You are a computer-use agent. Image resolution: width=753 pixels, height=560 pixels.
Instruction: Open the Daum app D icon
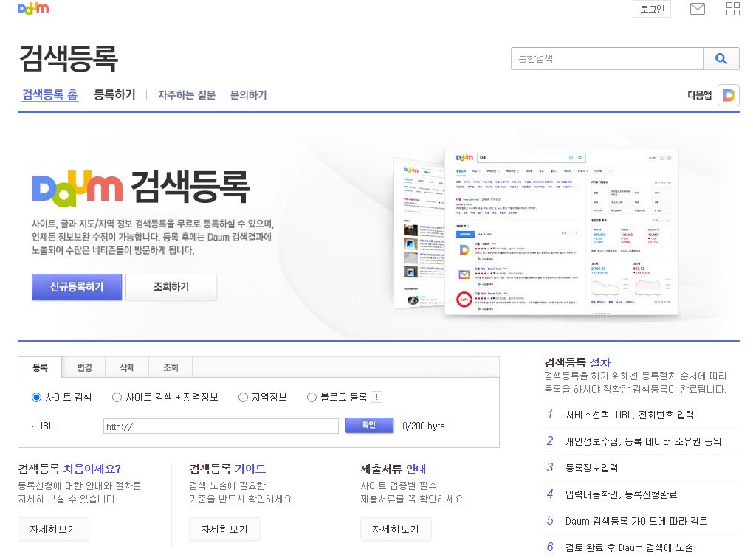tap(729, 95)
